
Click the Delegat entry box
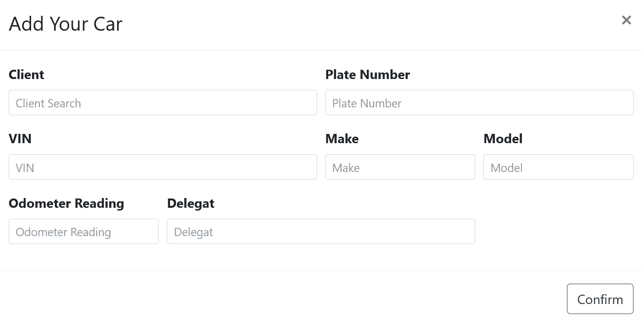(x=321, y=231)
